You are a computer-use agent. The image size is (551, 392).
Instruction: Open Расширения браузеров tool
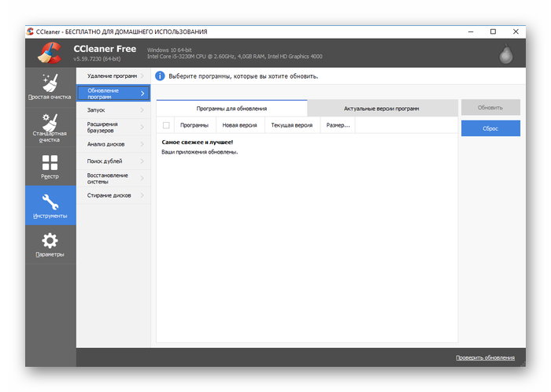point(113,128)
